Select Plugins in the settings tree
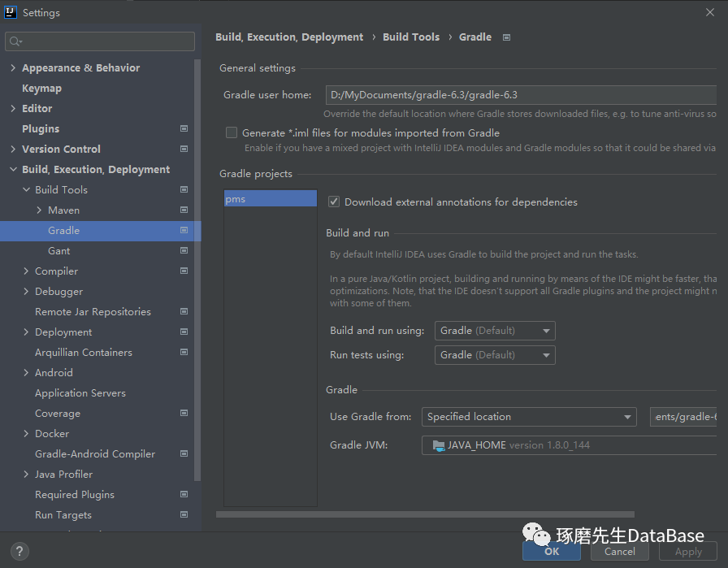728x568 pixels. pyautogui.click(x=41, y=128)
